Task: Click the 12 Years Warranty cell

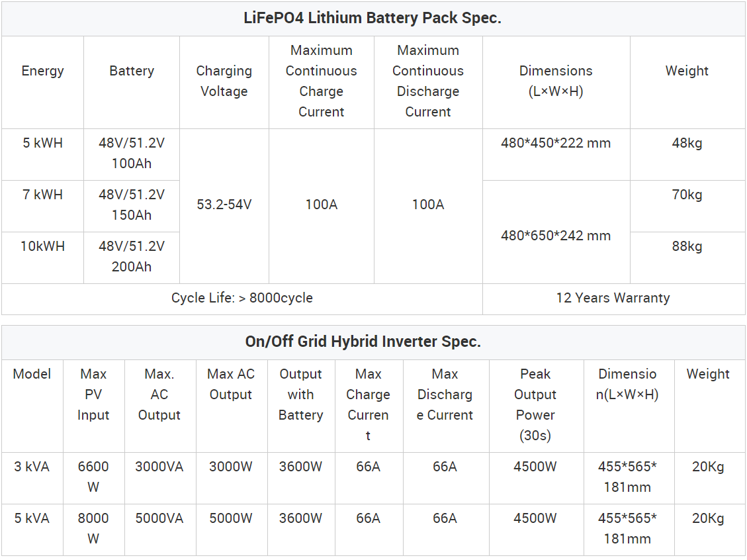Action: click(x=613, y=299)
